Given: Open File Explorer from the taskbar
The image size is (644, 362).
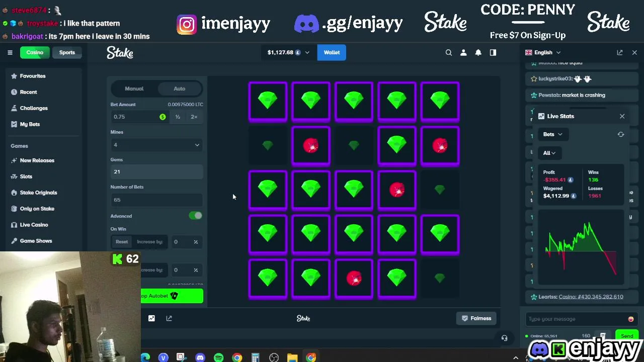Looking at the screenshot, I should tap(292, 357).
